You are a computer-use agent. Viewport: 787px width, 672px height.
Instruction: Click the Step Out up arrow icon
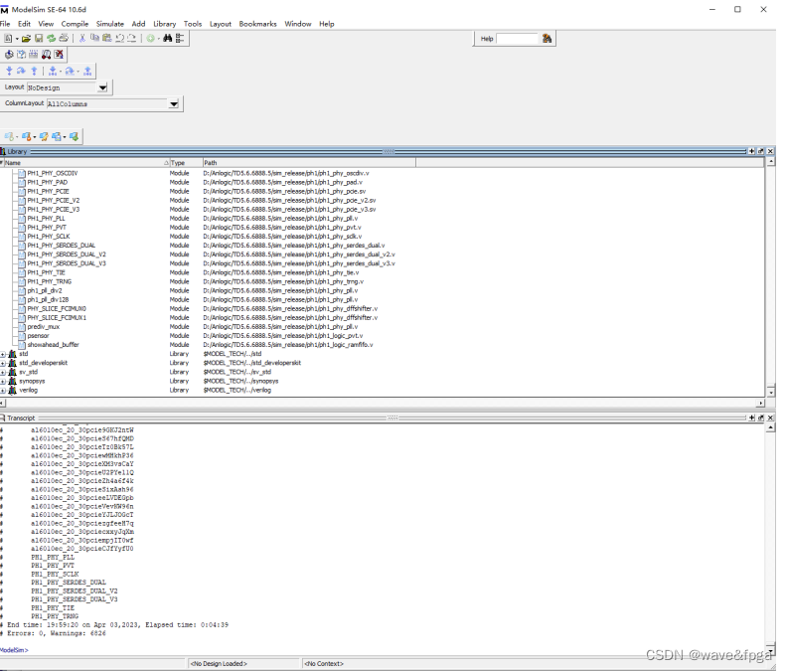pos(34,71)
